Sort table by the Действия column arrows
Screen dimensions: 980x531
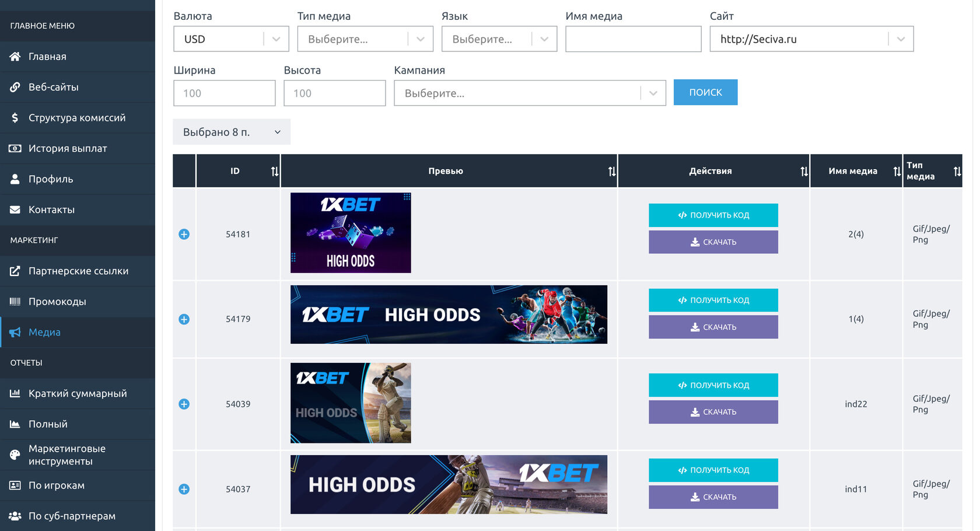click(x=804, y=172)
